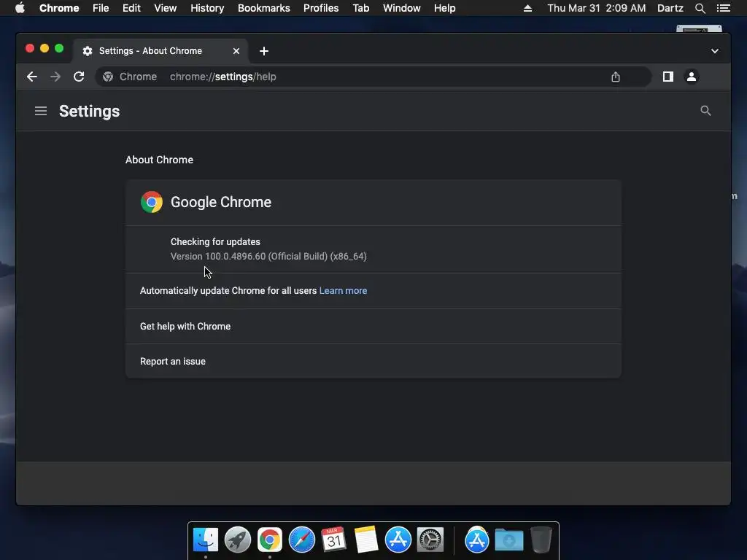Open the App Store beside Notes in dock
The width and height of the screenshot is (747, 560).
click(398, 540)
